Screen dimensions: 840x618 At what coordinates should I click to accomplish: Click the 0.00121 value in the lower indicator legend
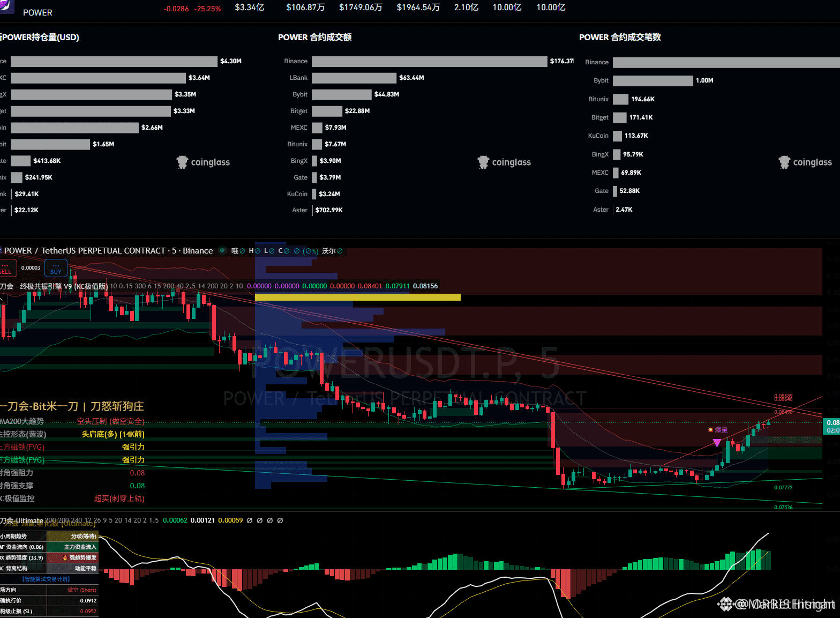(202, 520)
